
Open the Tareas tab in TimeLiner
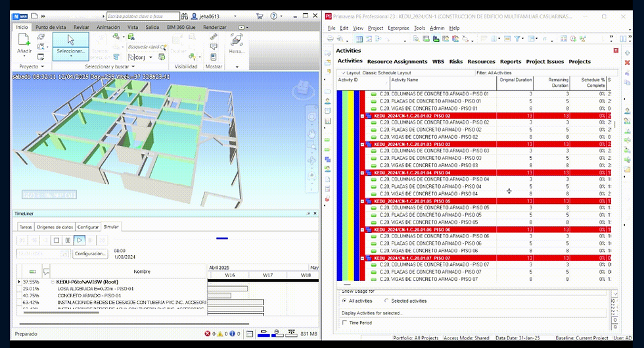(x=26, y=227)
